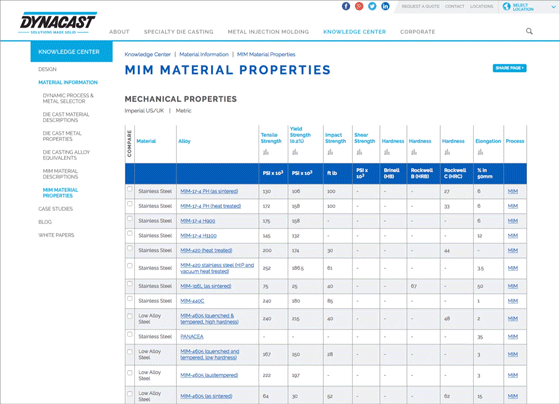The height and width of the screenshot is (404, 560).
Task: Open the Knowledge Center menu
Action: click(x=354, y=32)
